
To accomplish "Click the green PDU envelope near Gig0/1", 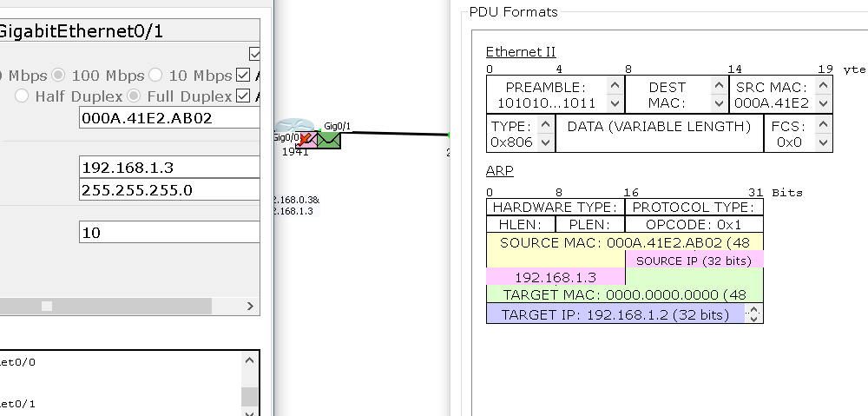I will tap(329, 140).
